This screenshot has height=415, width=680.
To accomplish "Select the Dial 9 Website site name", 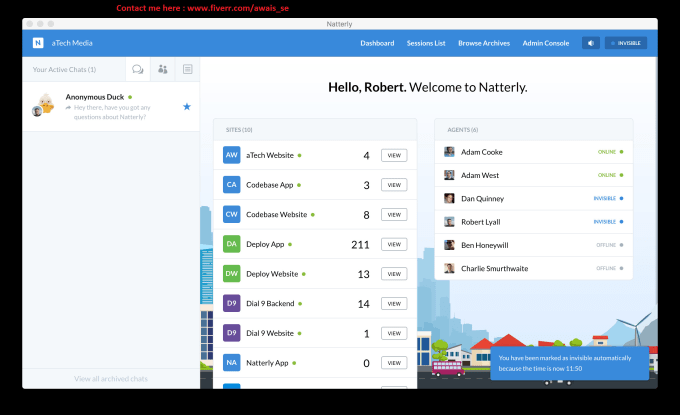I will point(270,333).
